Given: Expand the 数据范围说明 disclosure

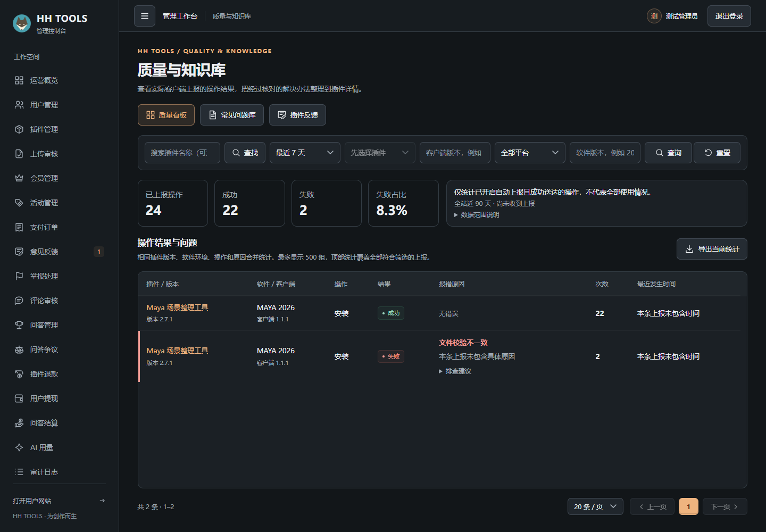Looking at the screenshot, I should click(477, 215).
